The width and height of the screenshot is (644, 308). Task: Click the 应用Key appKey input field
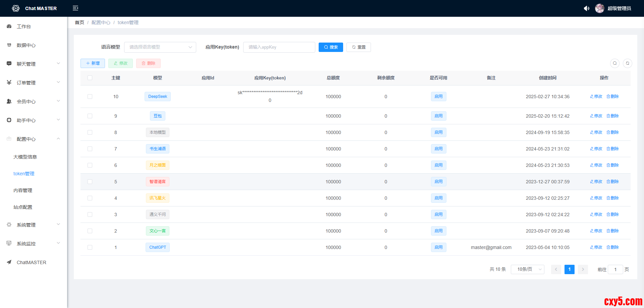coord(279,47)
